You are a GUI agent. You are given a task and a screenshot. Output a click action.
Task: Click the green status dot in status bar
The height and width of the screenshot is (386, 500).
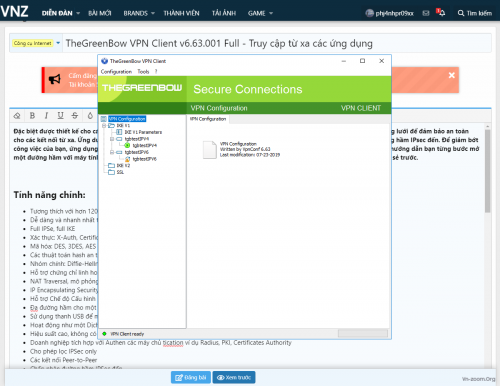pos(104,334)
